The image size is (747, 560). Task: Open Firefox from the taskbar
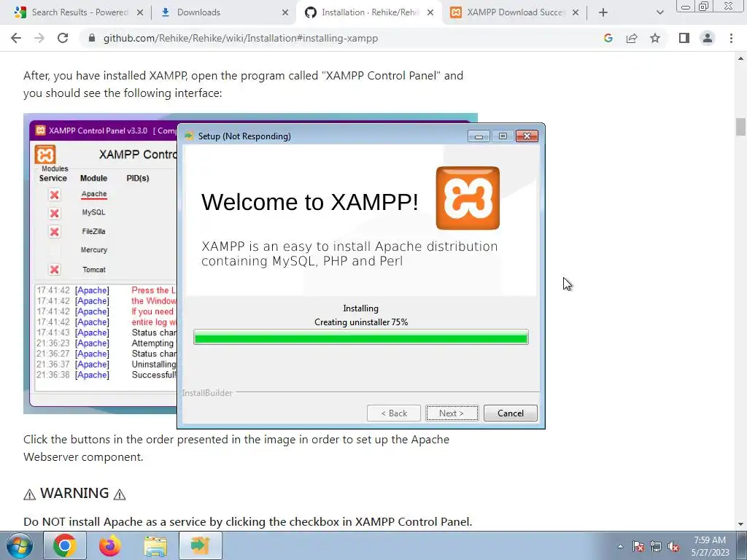110,545
